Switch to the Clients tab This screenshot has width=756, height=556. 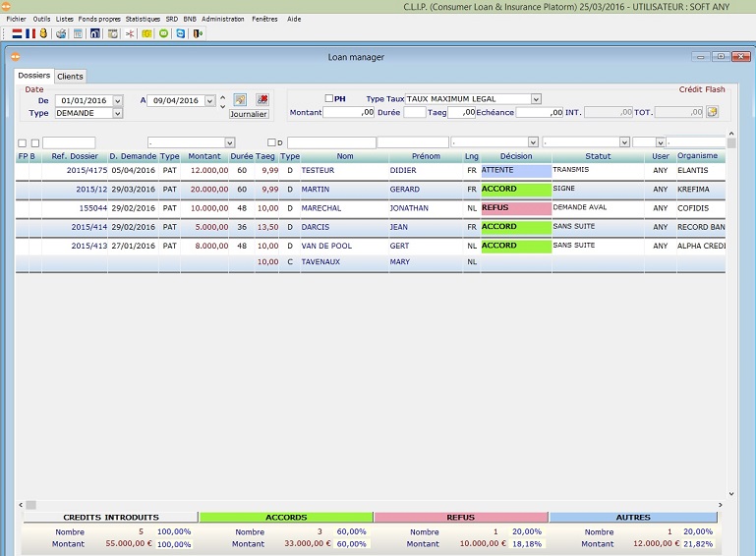[70, 77]
